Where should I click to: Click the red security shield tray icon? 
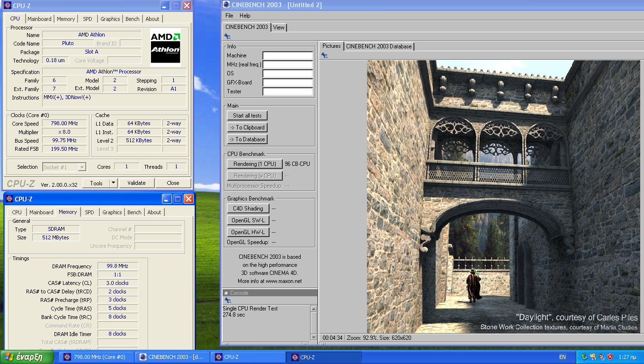[x=610, y=357]
